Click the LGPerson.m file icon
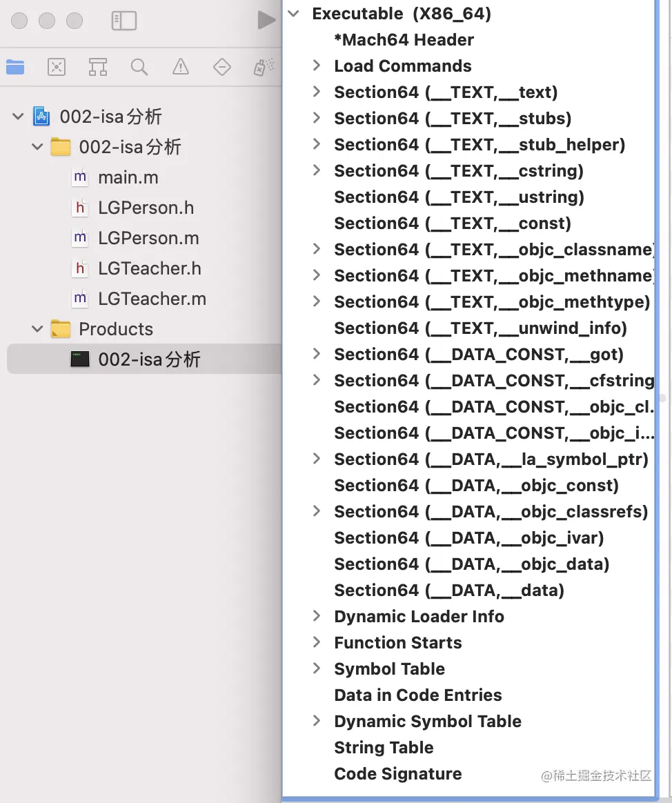The height and width of the screenshot is (803, 672). [x=80, y=237]
